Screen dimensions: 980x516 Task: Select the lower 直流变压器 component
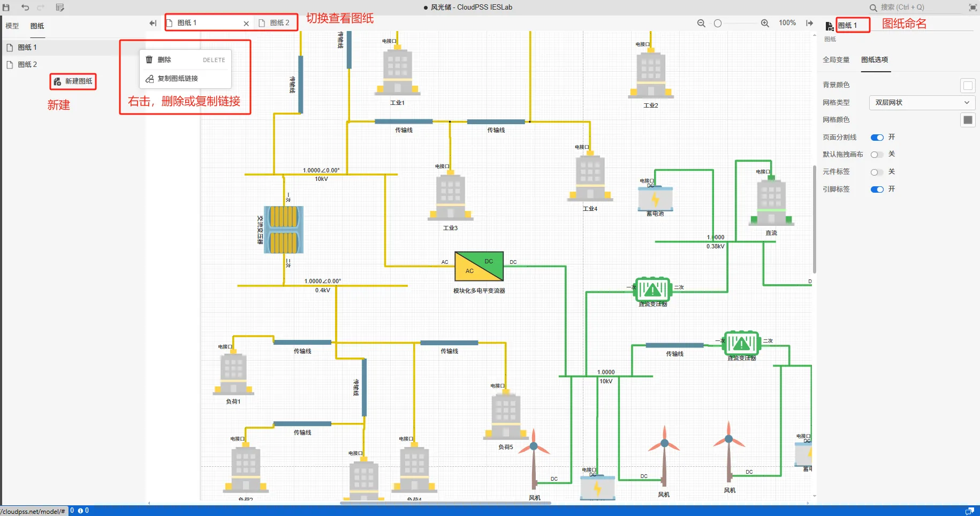[x=741, y=343]
